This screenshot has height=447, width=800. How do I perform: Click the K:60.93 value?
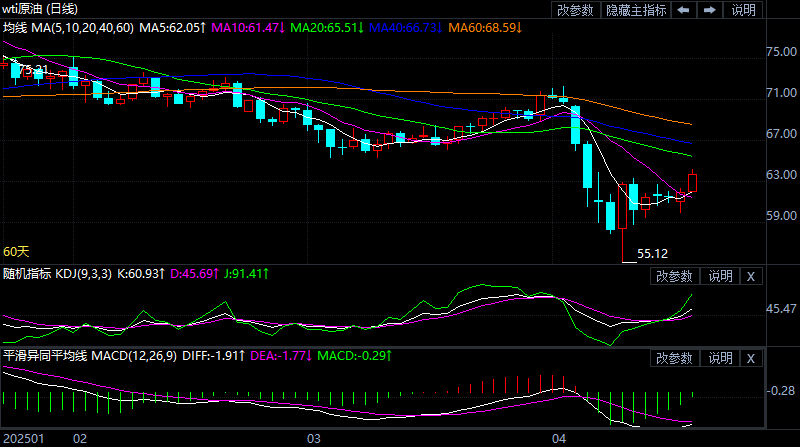point(141,274)
